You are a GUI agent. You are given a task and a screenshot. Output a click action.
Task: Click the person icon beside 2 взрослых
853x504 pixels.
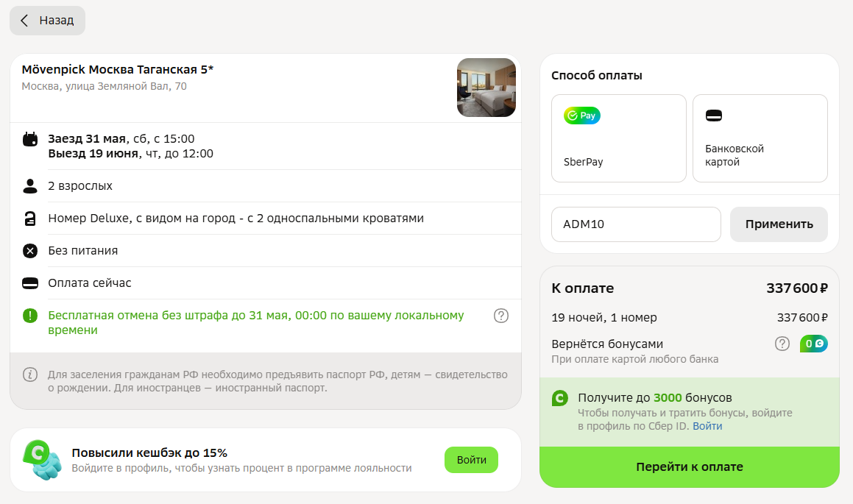pos(30,186)
